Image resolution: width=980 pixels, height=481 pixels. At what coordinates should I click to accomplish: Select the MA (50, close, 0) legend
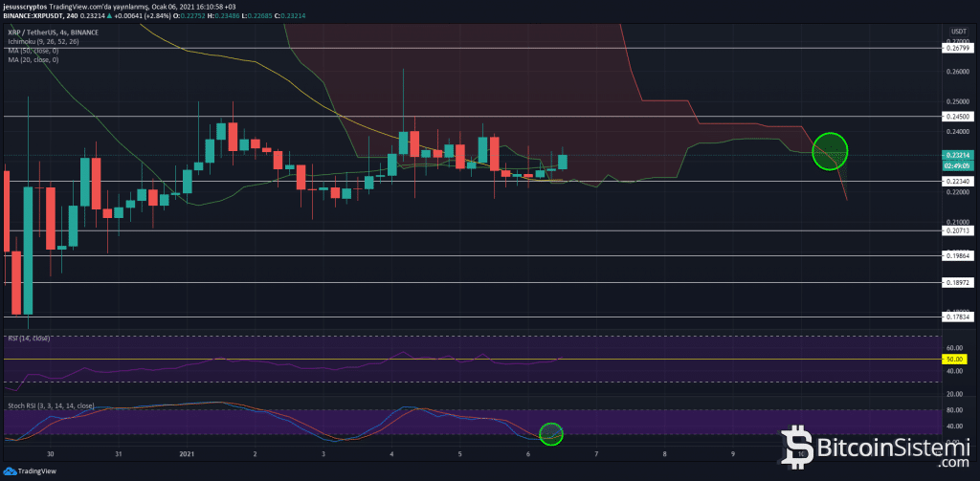click(x=33, y=50)
